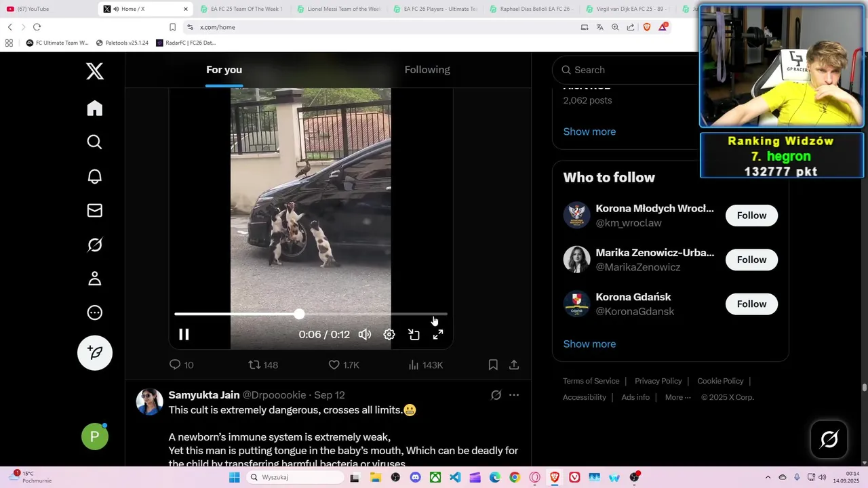Screen dimensions: 868x488
Task: Click the video progress bar handle
Action: [x=299, y=314]
